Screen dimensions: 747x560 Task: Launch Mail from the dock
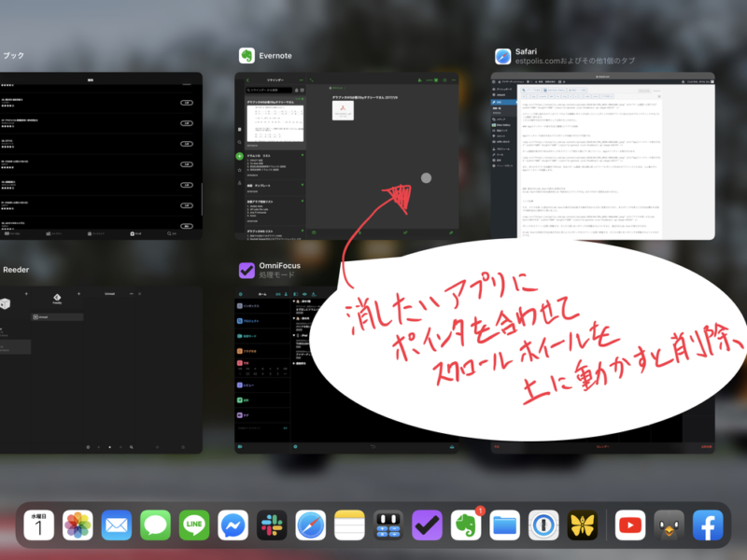pyautogui.click(x=116, y=525)
